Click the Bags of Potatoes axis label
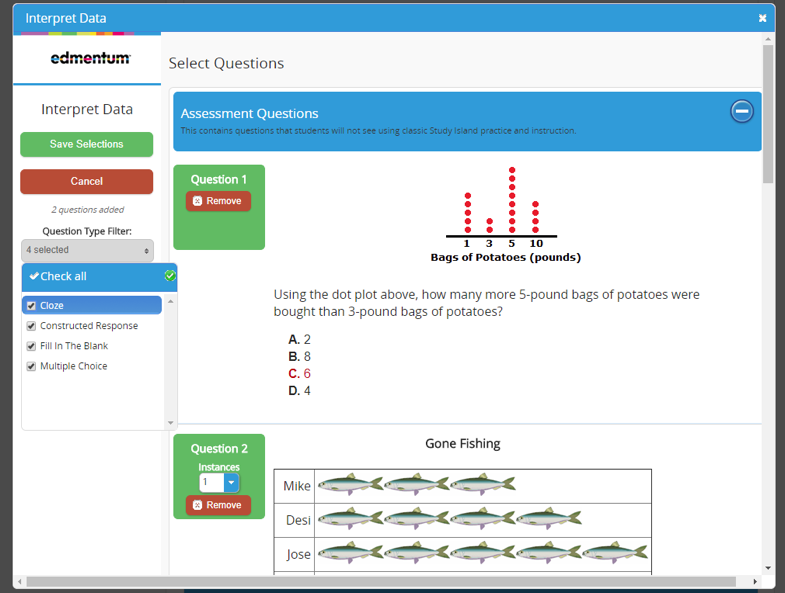This screenshot has height=593, width=785. (506, 257)
